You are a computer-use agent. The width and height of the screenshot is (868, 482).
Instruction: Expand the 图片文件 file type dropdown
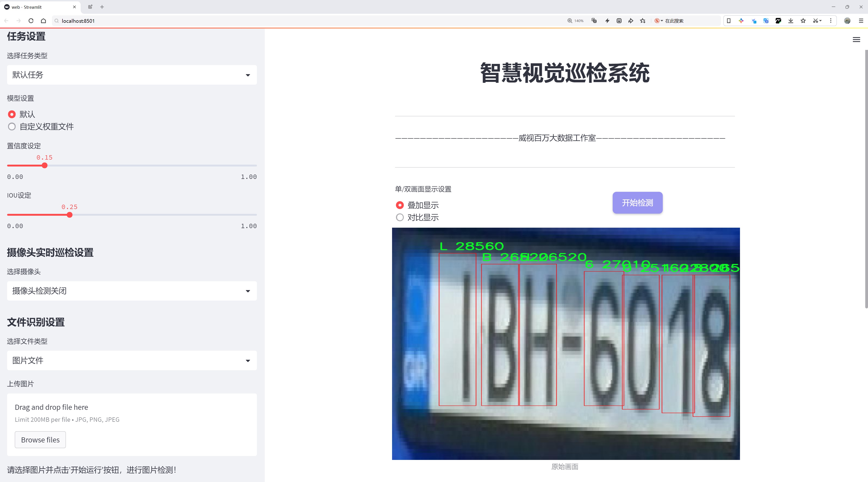132,361
